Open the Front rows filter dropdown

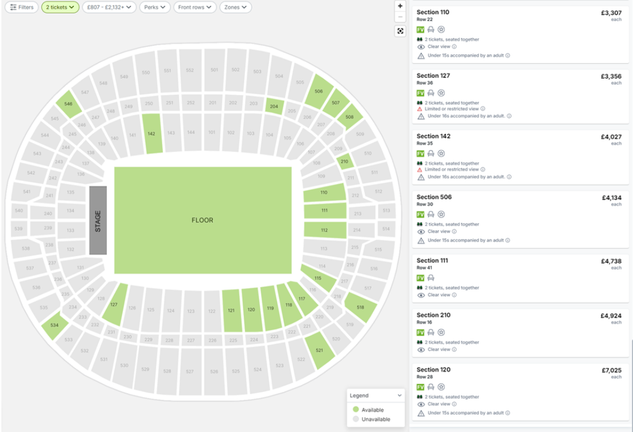(196, 7)
